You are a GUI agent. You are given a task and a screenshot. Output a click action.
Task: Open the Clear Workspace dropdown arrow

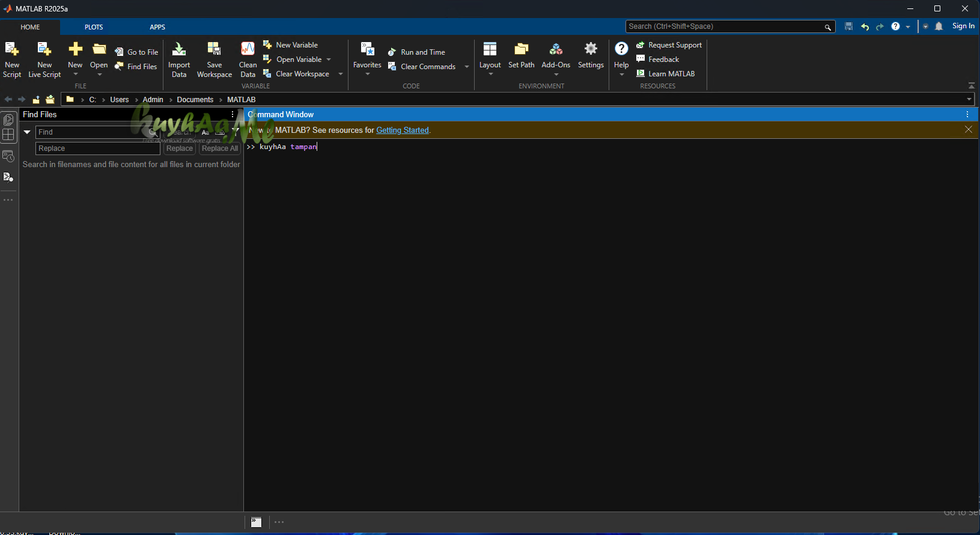(341, 74)
